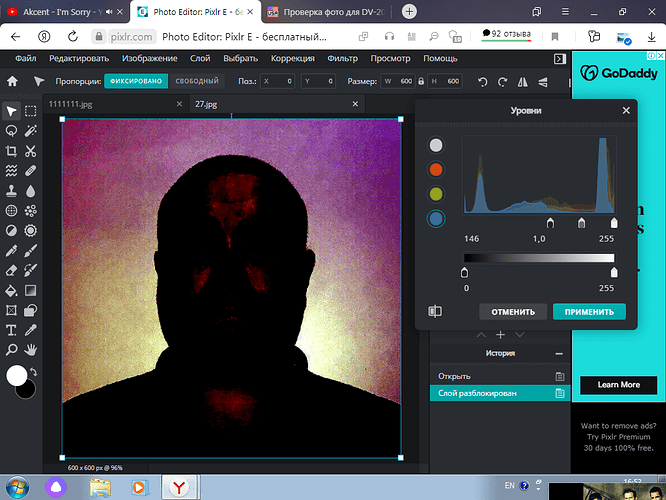This screenshot has width=666, height=500.
Task: Select the Heal bandage tool
Action: point(30,171)
